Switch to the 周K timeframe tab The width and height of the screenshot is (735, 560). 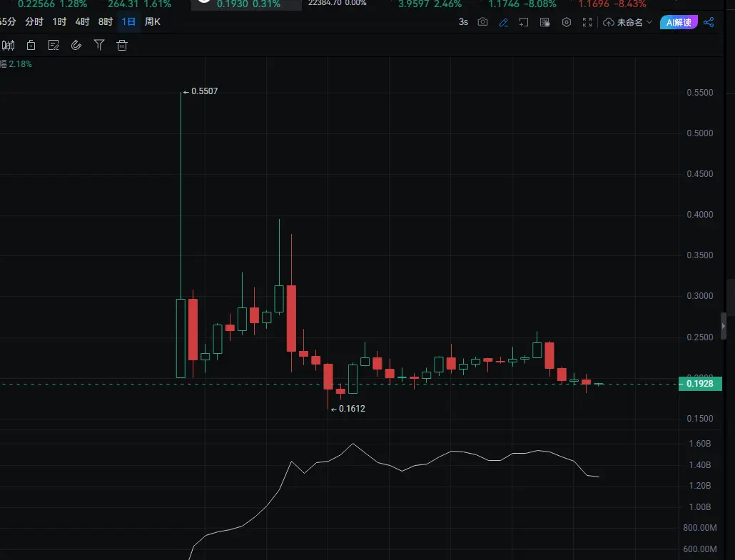coord(153,21)
